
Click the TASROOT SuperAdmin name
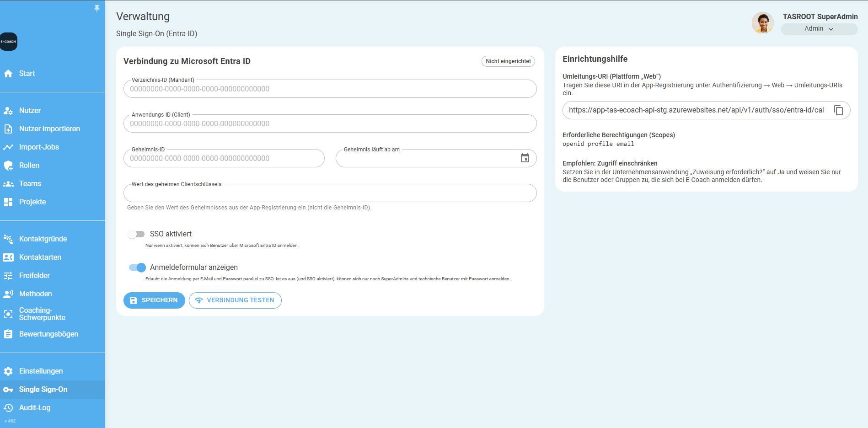click(820, 16)
